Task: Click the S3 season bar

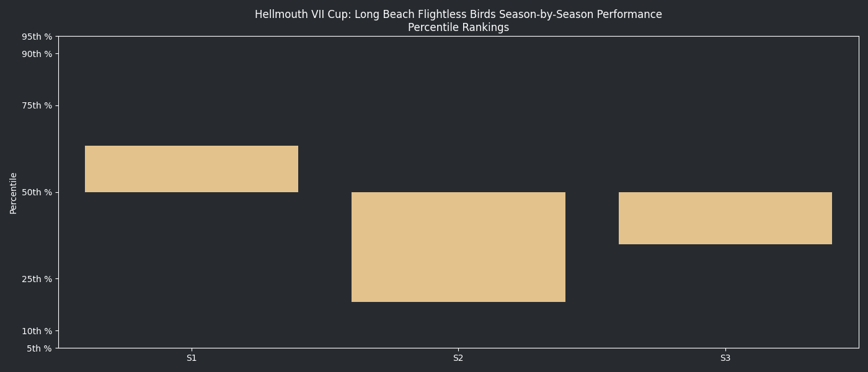Action: pos(725,218)
